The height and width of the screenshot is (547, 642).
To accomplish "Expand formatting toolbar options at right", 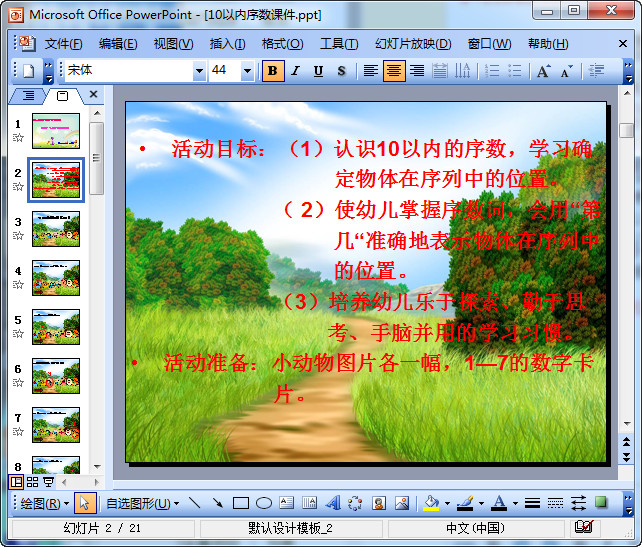I will click(628, 72).
